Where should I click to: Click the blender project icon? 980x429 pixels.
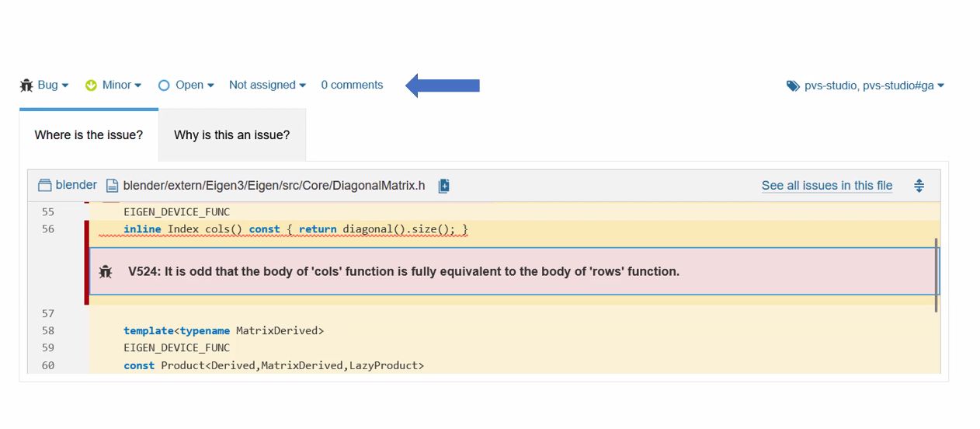pos(44,185)
